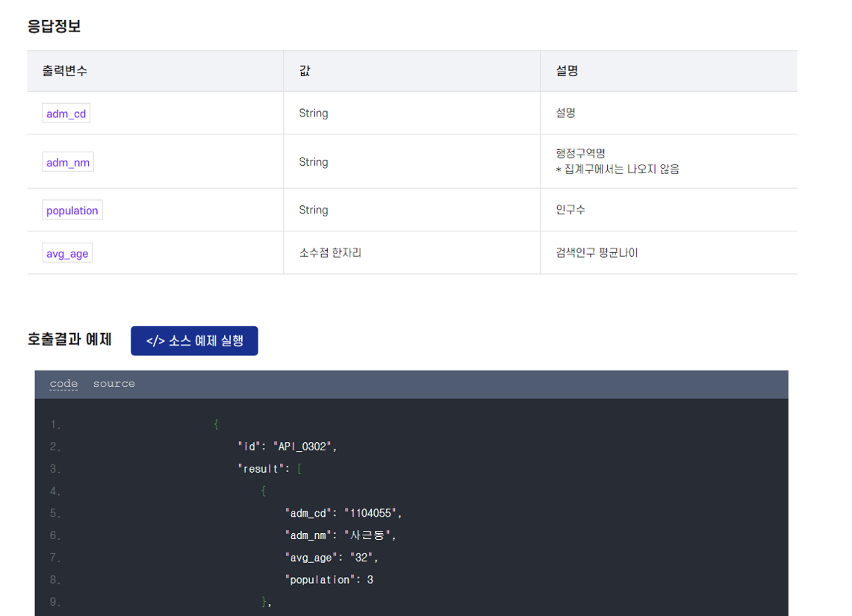852x616 pixels.
Task: Select the result array line in code
Action: 264,468
